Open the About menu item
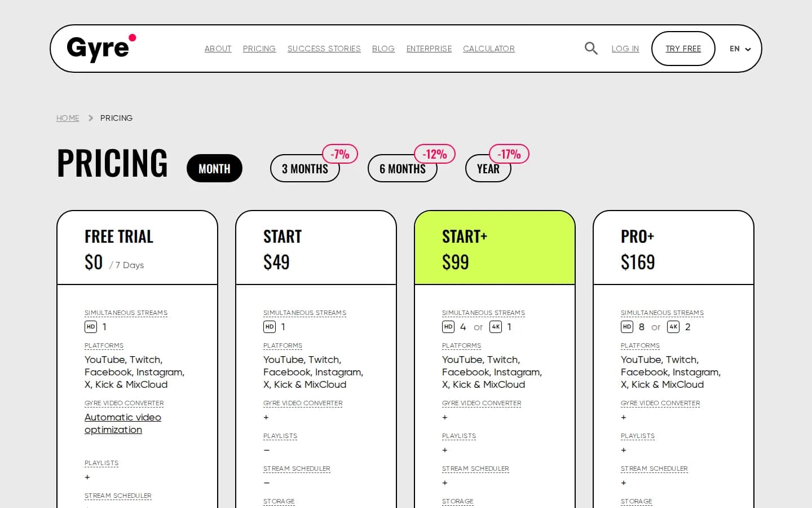 tap(218, 49)
